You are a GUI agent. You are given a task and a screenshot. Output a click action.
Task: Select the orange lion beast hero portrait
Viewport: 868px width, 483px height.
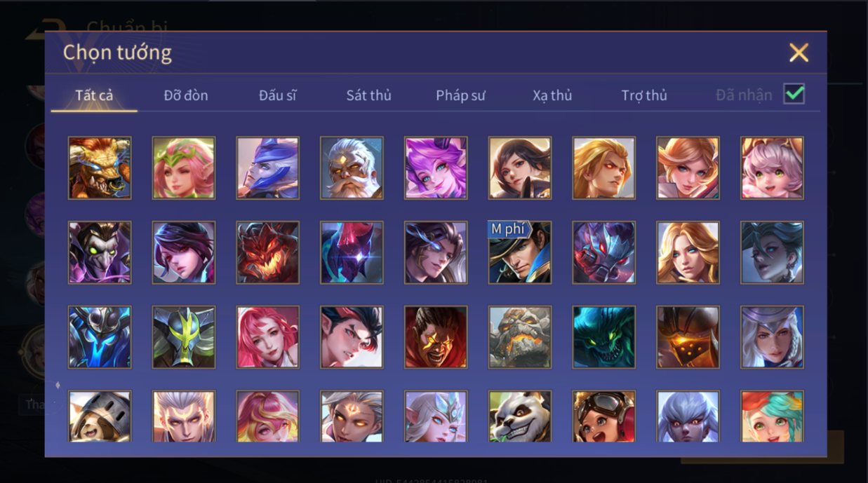[x=100, y=168]
